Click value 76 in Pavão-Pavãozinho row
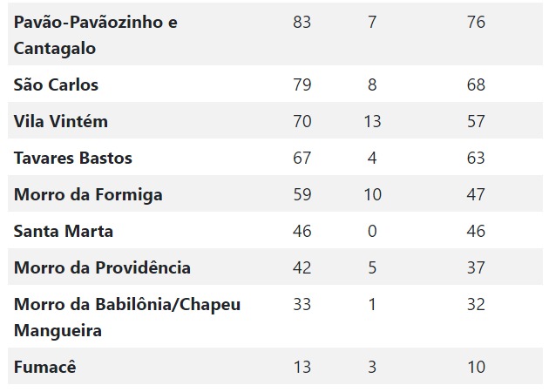This screenshot has width=549, height=392. pos(476,23)
